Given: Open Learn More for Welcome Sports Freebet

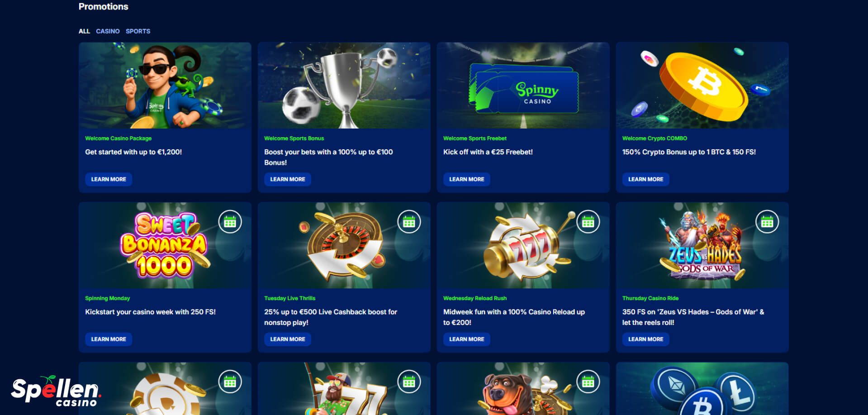Looking at the screenshot, I should [467, 179].
